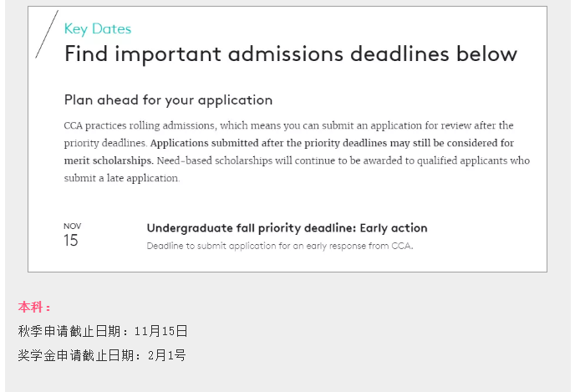Click the date 2月1号
Screen dimensions: 575x392
167,355
